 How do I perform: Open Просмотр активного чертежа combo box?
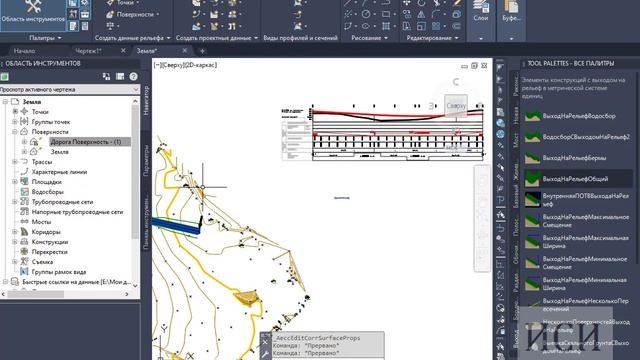click(x=69, y=89)
